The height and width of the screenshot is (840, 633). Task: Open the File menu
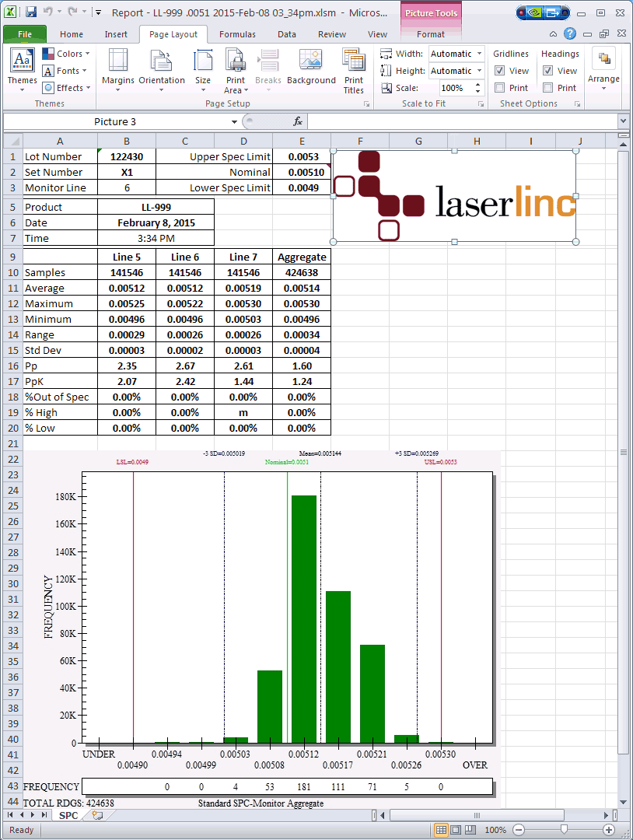[x=25, y=34]
